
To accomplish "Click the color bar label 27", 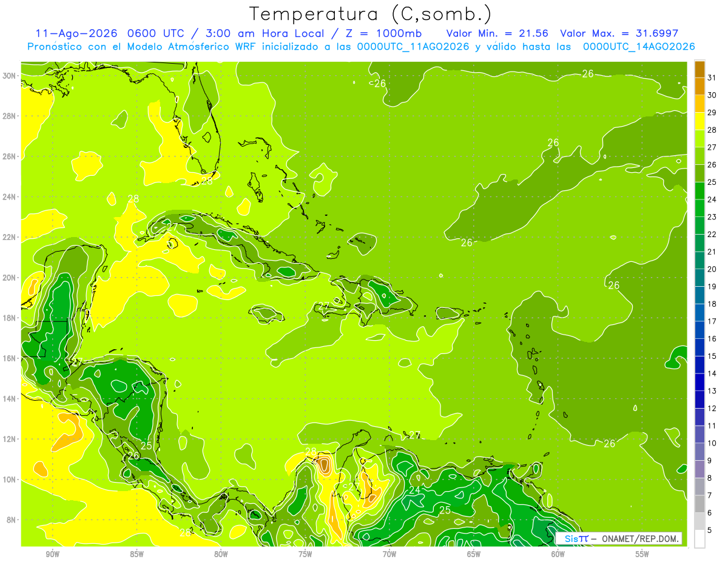I will click(712, 147).
